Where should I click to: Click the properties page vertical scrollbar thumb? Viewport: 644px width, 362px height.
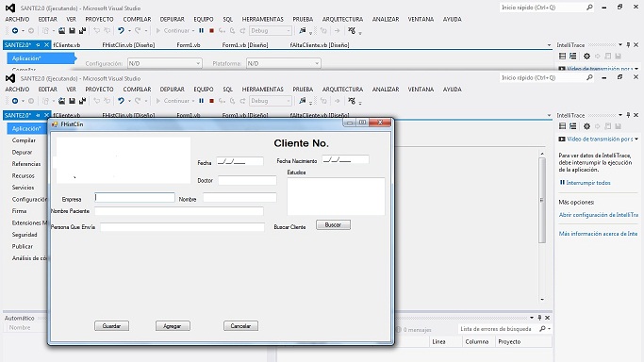pos(542,200)
